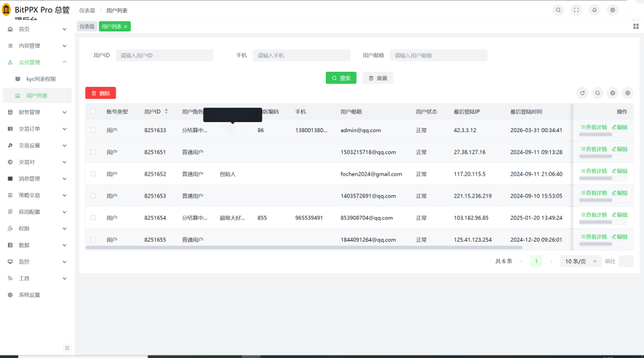Click the BitPPX Pro logo icon
The height and width of the screenshot is (358, 644).
pos(6,9)
